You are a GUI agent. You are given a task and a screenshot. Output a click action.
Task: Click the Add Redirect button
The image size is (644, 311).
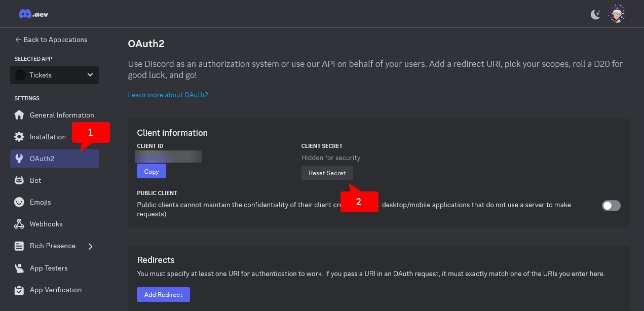click(163, 295)
